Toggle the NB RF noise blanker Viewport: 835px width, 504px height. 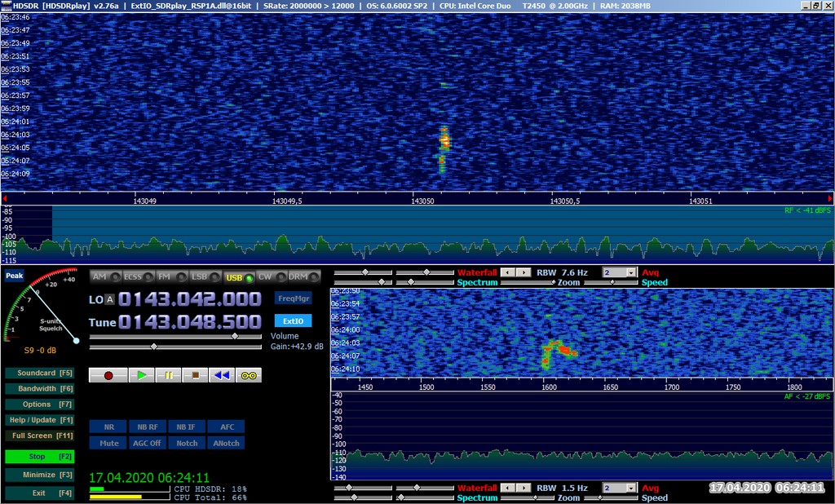pos(148,427)
